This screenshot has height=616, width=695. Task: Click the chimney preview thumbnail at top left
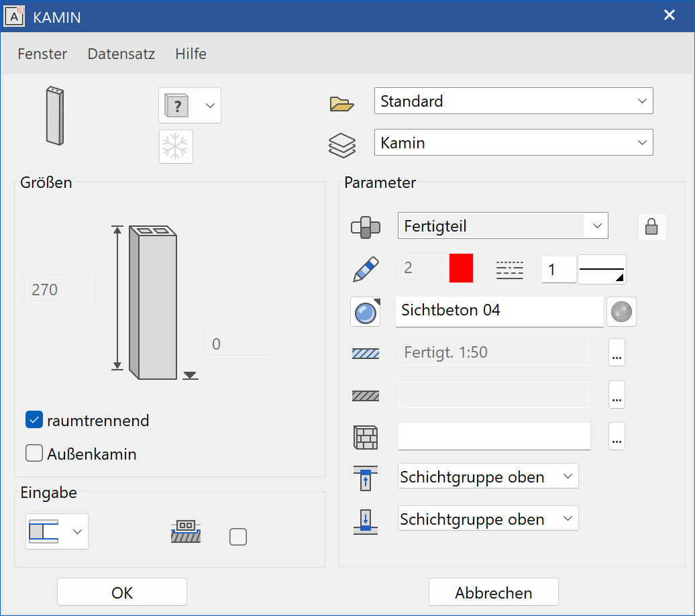click(55, 115)
